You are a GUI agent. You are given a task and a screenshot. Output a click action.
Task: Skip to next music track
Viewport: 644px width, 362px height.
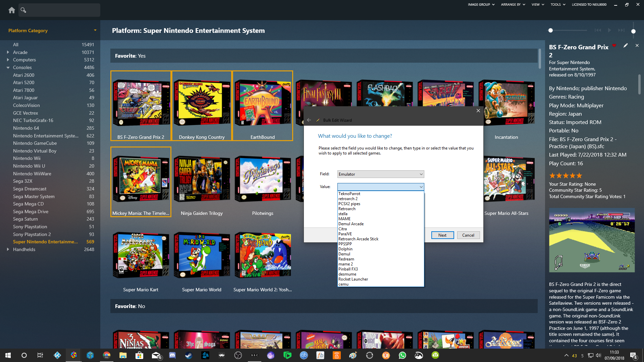(x=621, y=30)
